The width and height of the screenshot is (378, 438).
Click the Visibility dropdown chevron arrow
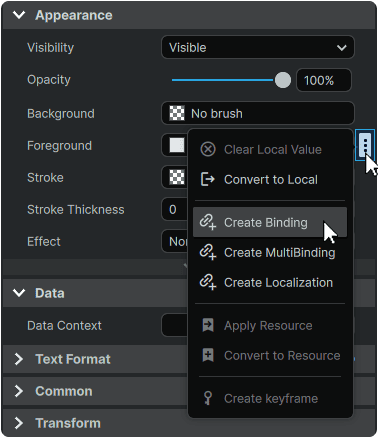[x=342, y=48]
